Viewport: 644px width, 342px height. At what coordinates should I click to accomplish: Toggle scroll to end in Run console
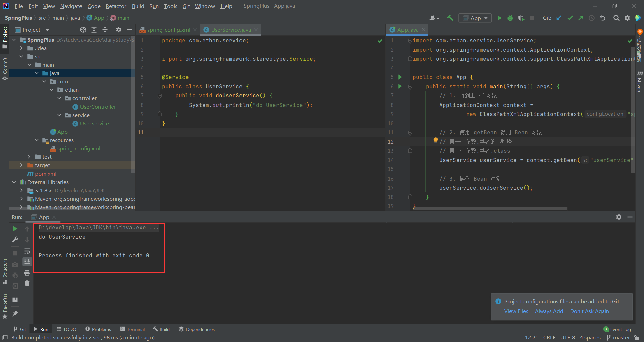(27, 261)
